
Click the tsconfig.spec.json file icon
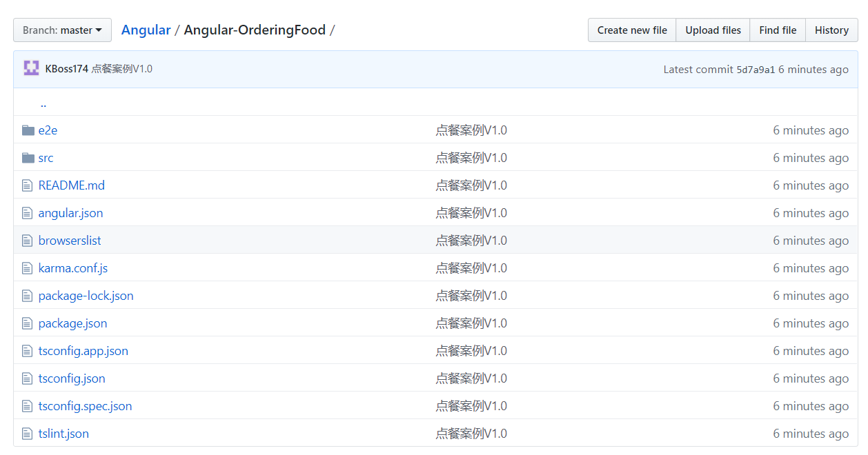pos(28,406)
